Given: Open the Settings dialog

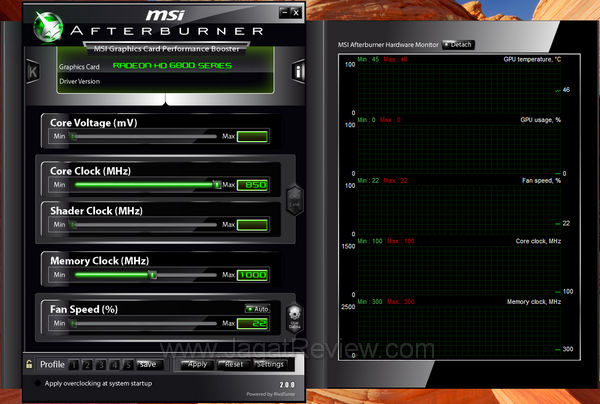Looking at the screenshot, I should pos(269,364).
